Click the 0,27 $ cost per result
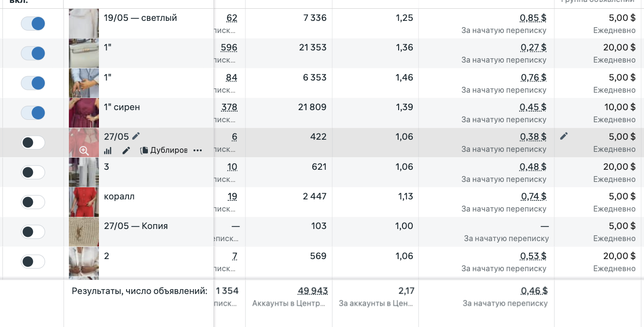The height and width of the screenshot is (327, 644). [x=533, y=48]
